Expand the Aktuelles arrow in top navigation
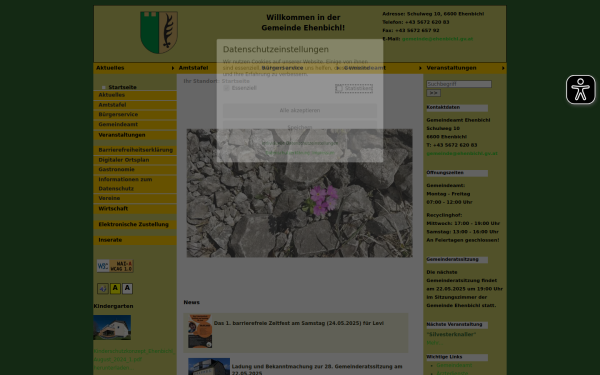Image resolution: width=600 pixels, height=375 pixels. point(173,68)
